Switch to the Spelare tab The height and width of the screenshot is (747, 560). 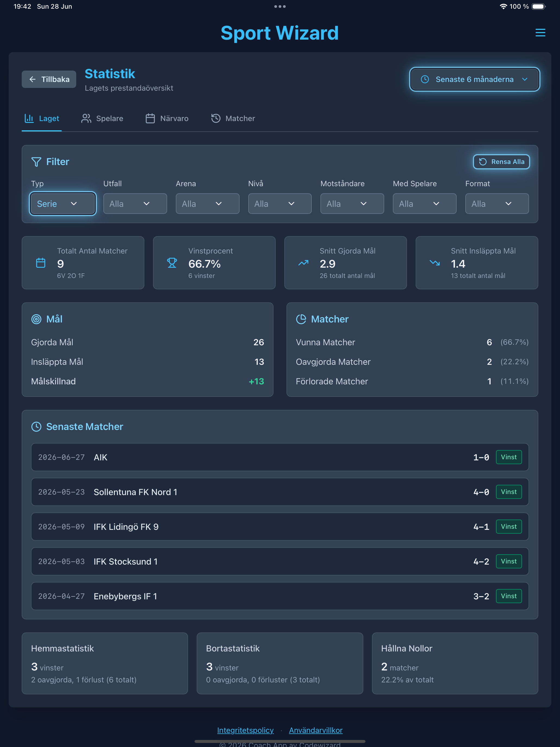[x=102, y=119]
